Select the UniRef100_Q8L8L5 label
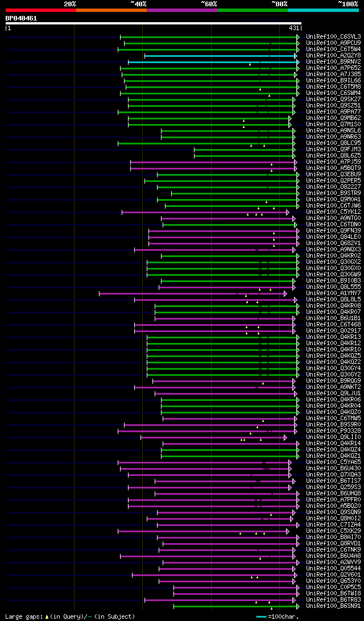 [x=333, y=300]
